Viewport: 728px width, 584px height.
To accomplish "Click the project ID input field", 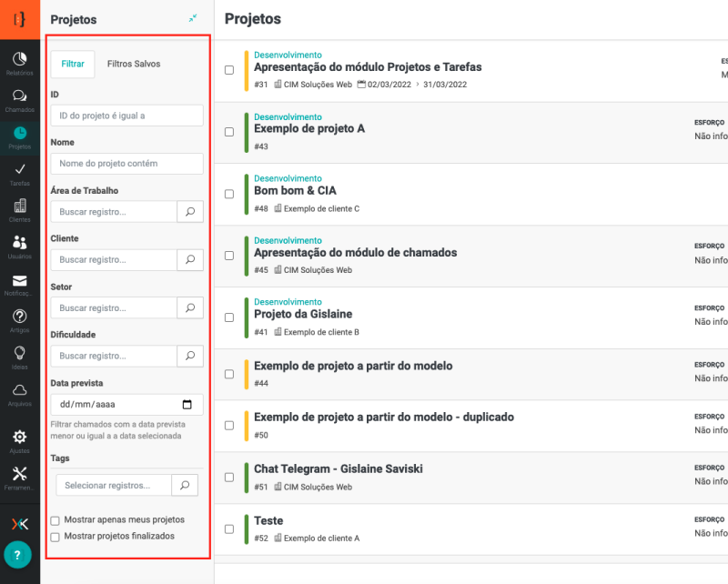I will [126, 116].
